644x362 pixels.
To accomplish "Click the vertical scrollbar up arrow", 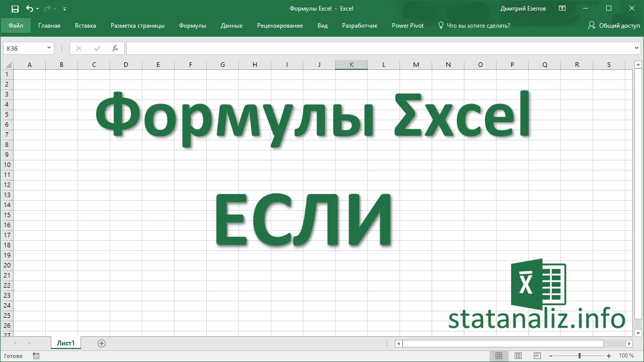I will click(x=638, y=64).
